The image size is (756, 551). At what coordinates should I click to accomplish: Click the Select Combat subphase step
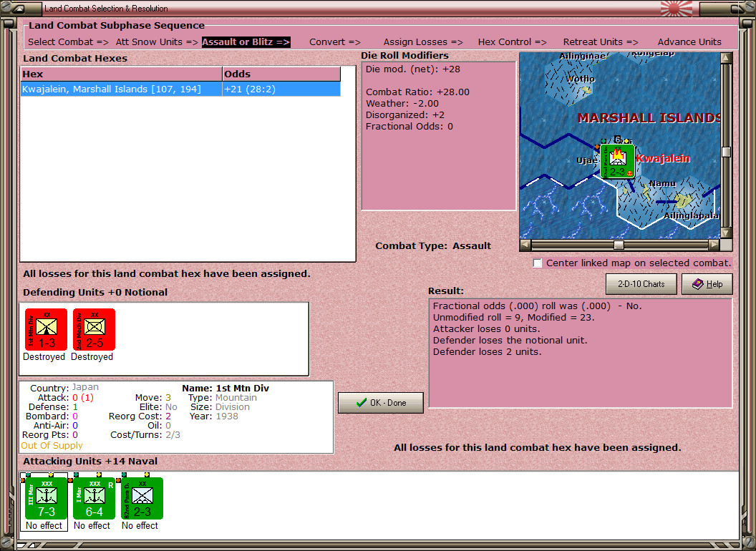(68, 42)
